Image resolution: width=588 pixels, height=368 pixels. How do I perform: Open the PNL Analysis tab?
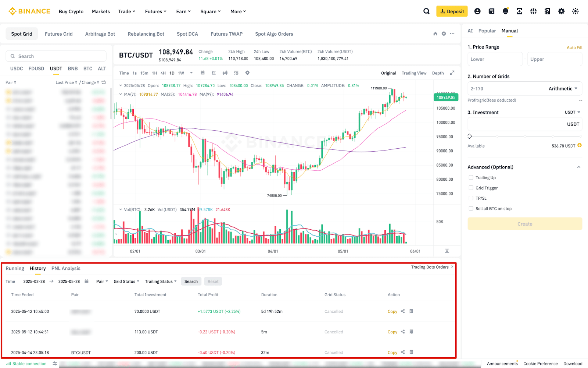click(66, 268)
